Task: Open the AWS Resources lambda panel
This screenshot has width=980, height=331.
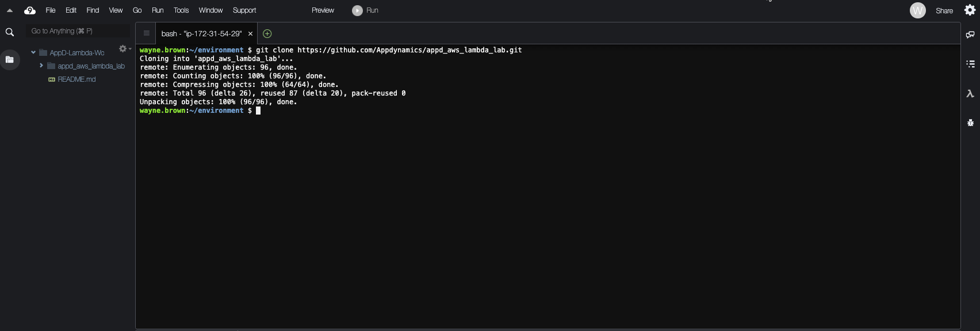Action: tap(970, 93)
